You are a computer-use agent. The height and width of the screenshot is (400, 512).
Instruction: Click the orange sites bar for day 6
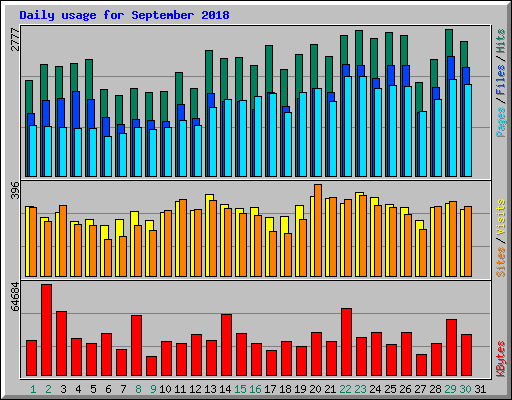(108, 258)
